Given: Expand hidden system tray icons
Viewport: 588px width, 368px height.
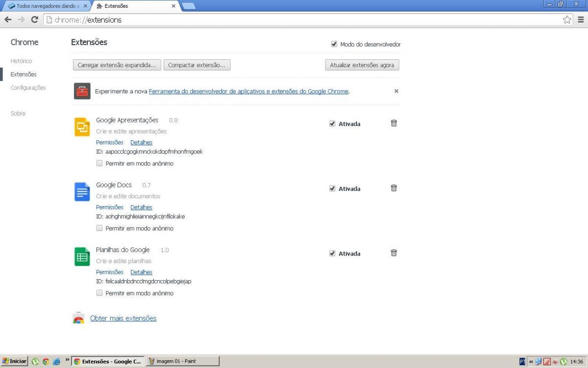Looking at the screenshot, I should 531,362.
